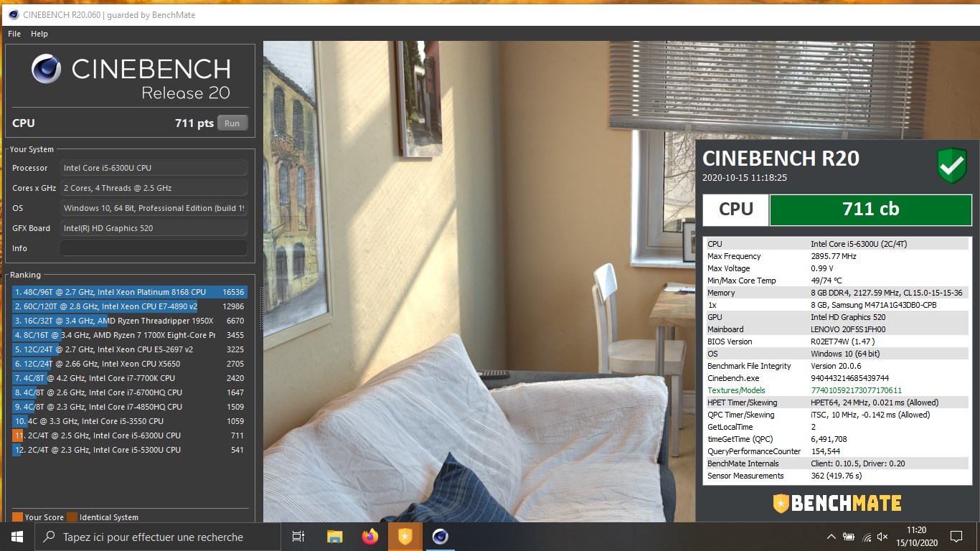Show hidden system tray icons
Screen dimensions: 980x551
(x=831, y=537)
